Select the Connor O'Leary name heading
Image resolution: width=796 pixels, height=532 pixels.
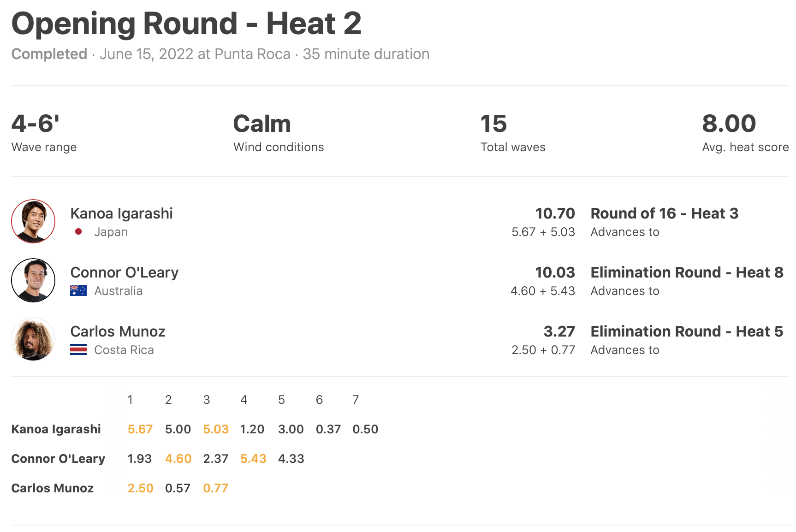pos(124,272)
